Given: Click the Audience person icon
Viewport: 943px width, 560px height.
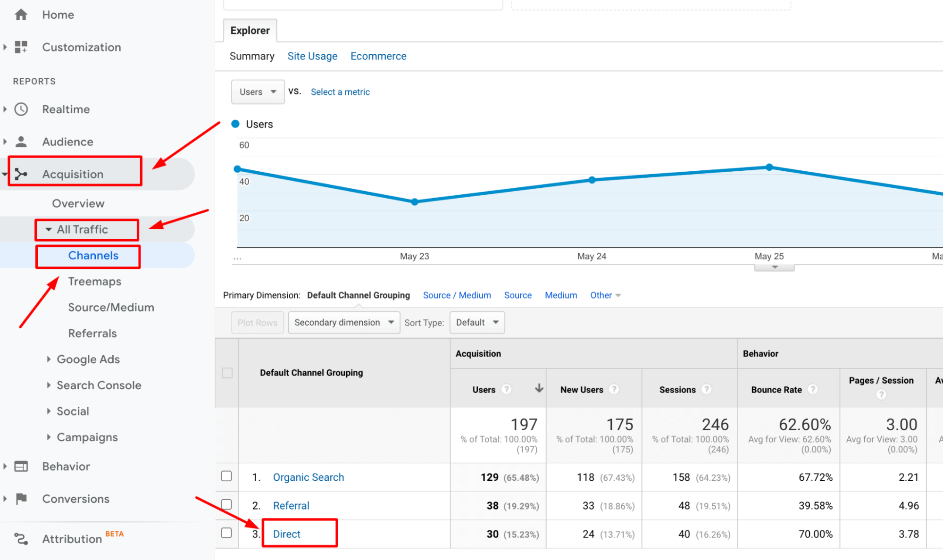Looking at the screenshot, I should [21, 142].
